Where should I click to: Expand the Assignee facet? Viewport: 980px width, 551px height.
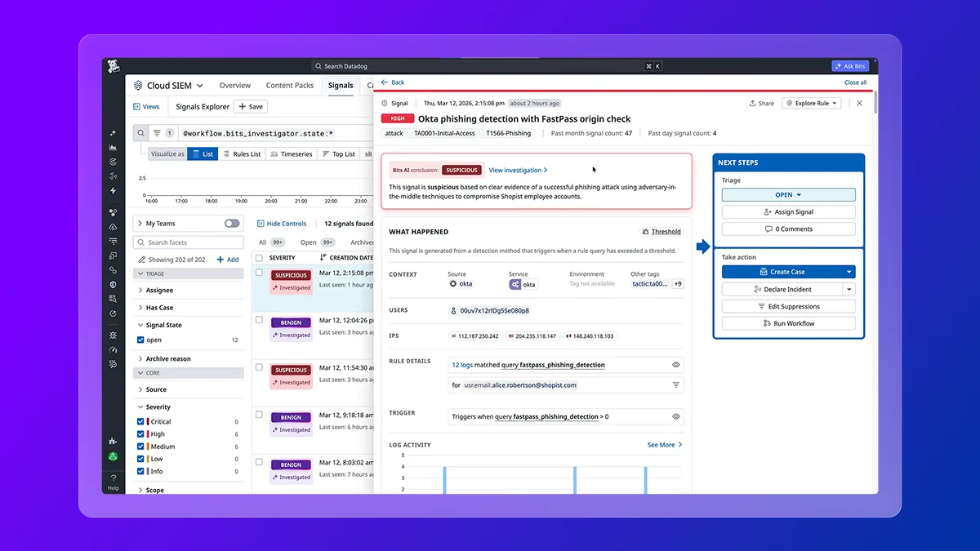(x=159, y=290)
